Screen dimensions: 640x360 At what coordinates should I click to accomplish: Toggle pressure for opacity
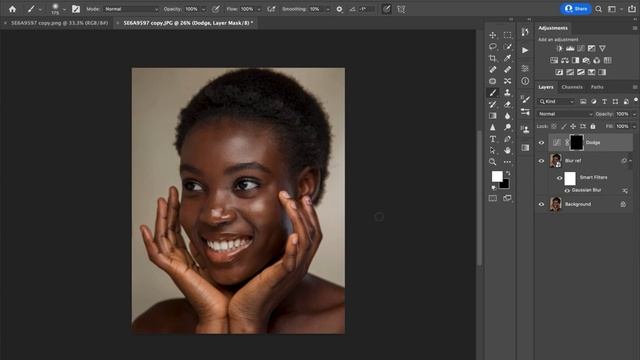[216, 9]
